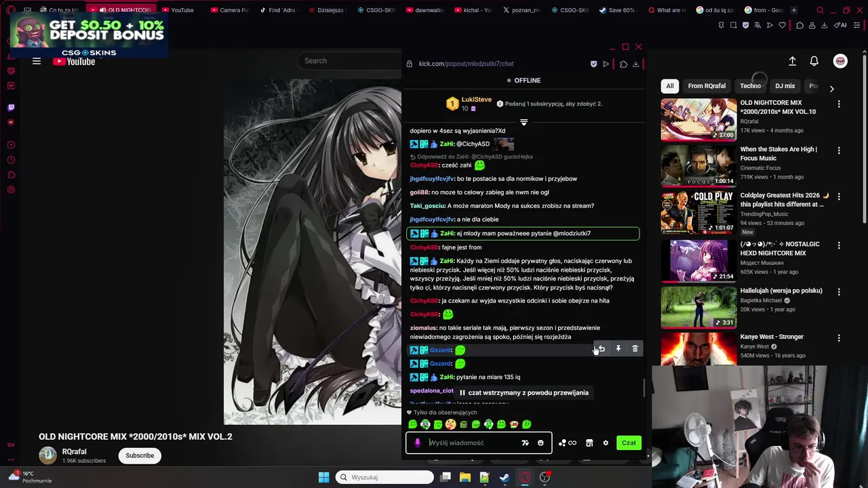The image size is (868, 488).
Task: Open options for Coldplay Greatest Hits 2026
Action: pos(839,197)
